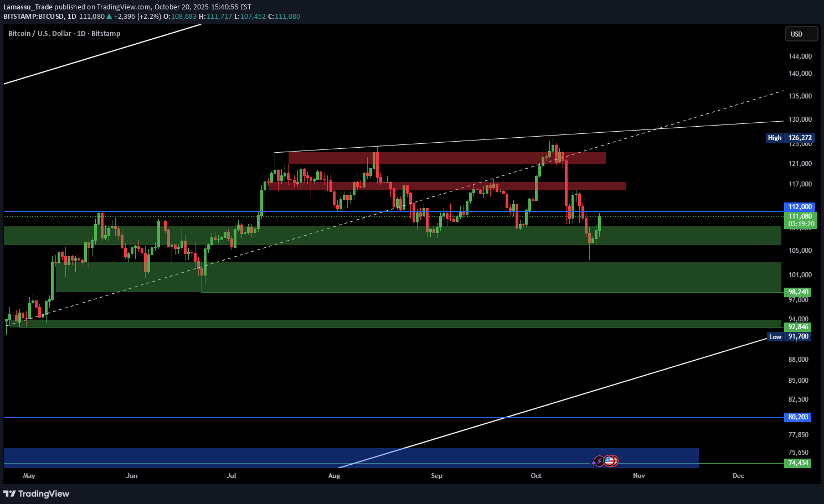Click the 130,000 price axis value
The width and height of the screenshot is (824, 504).
pyautogui.click(x=800, y=119)
